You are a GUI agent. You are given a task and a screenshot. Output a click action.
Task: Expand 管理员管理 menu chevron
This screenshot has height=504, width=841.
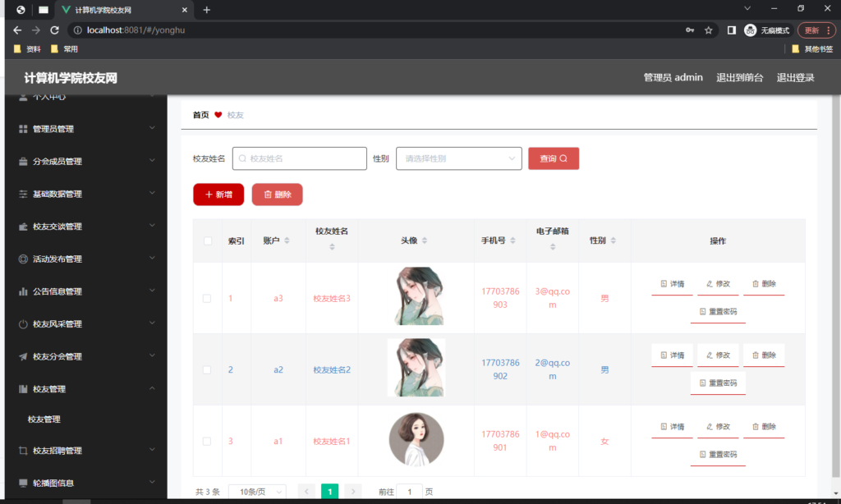[152, 127]
